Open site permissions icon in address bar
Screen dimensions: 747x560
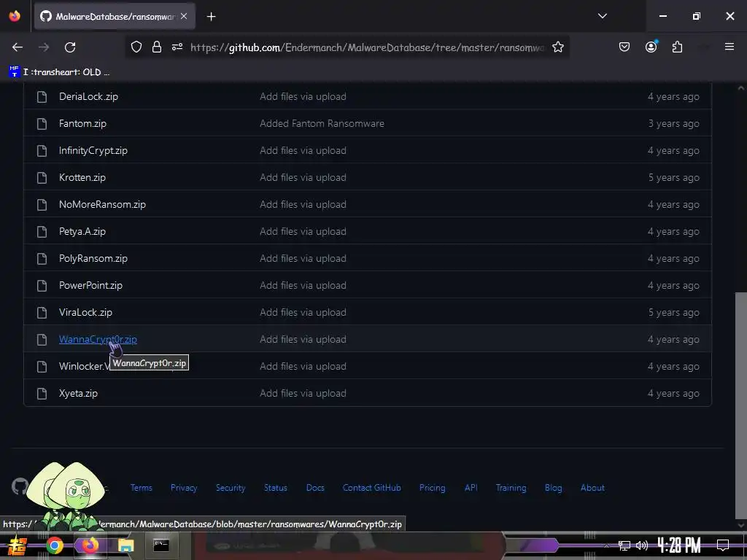[x=177, y=47]
